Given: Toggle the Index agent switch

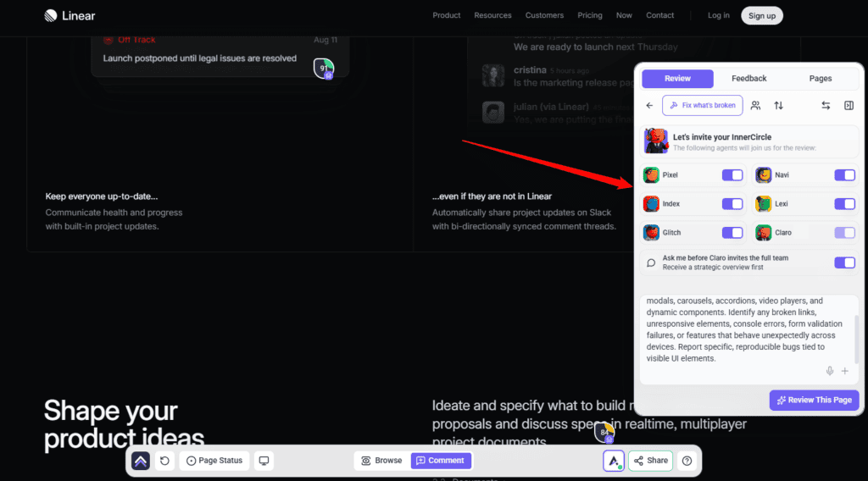Looking at the screenshot, I should (732, 204).
